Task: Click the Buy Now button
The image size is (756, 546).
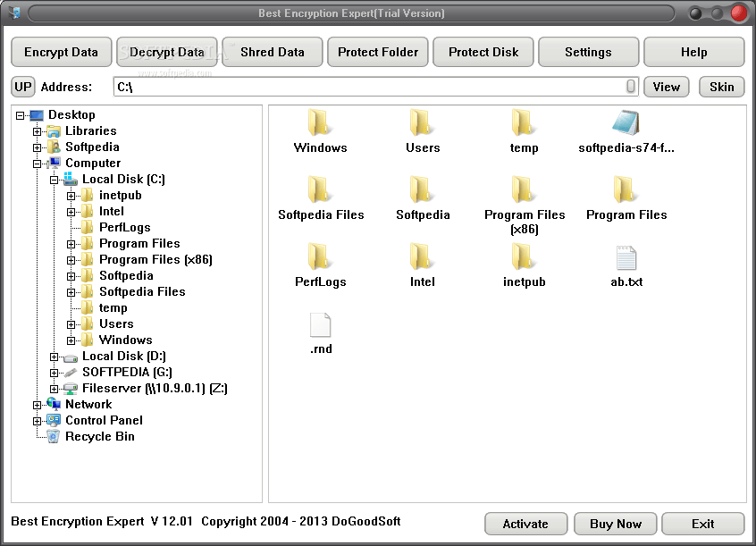Action: click(x=615, y=524)
